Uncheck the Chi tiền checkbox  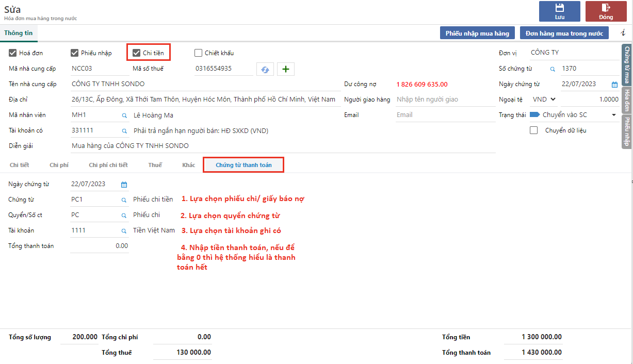pos(137,53)
